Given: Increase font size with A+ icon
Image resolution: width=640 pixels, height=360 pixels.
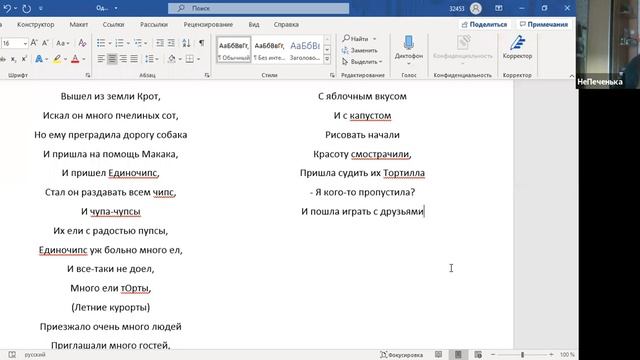Looking at the screenshot, I should click(34, 43).
